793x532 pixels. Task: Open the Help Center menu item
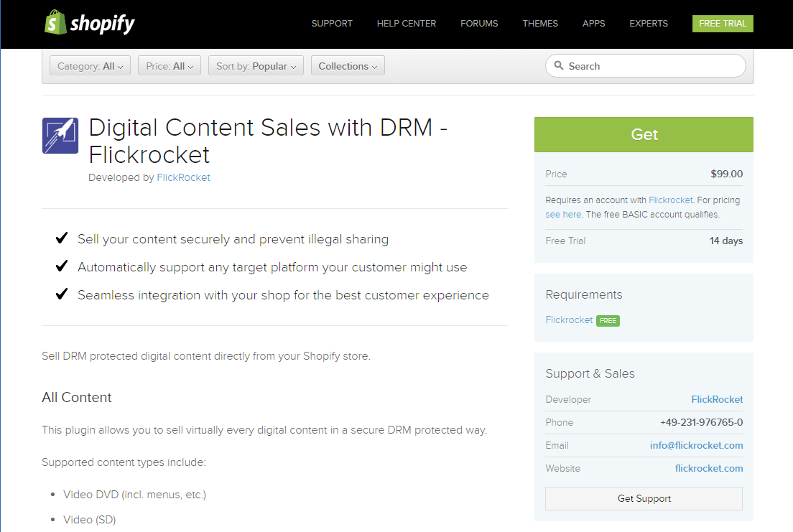coord(406,24)
